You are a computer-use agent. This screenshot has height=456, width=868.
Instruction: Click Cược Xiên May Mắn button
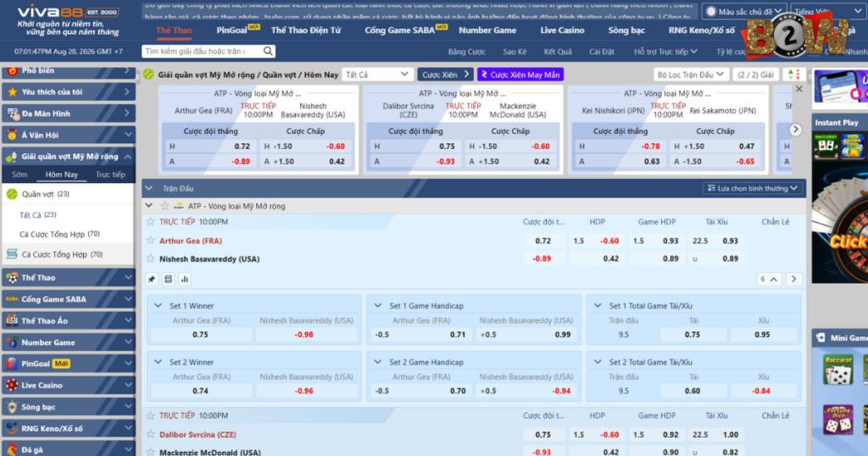pos(520,75)
